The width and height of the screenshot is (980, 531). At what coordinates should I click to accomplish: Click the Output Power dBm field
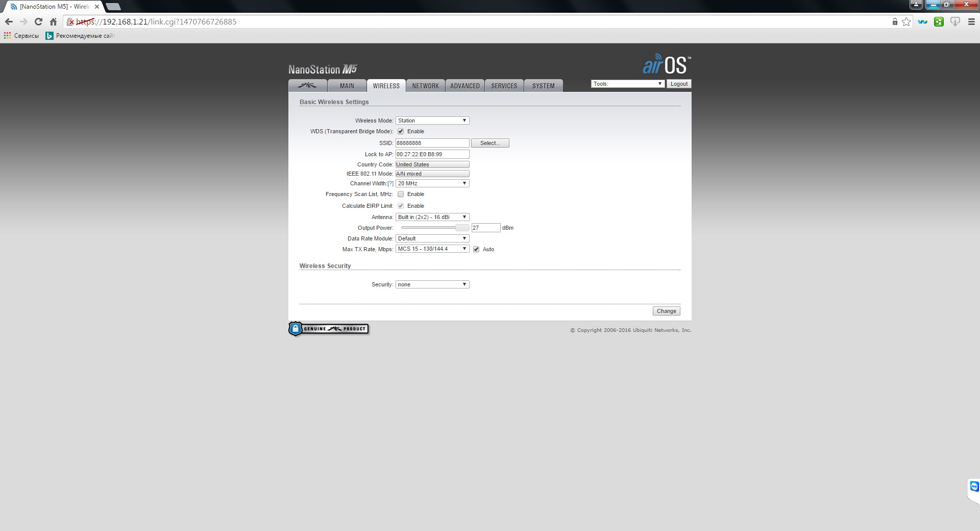coord(486,228)
